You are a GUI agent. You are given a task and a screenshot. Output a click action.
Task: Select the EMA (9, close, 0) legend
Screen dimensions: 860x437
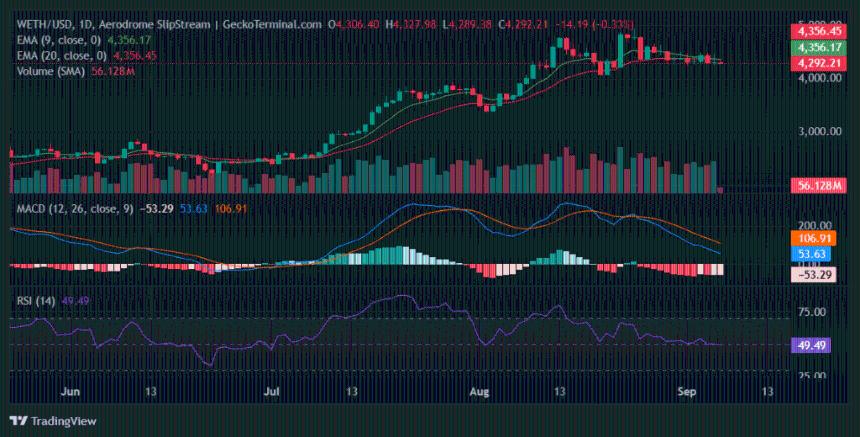click(61, 39)
